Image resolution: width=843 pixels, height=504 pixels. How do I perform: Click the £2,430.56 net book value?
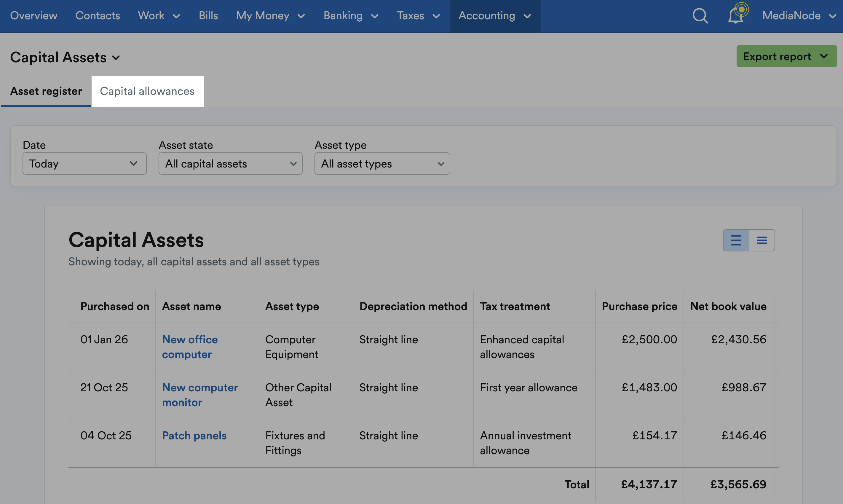point(739,339)
